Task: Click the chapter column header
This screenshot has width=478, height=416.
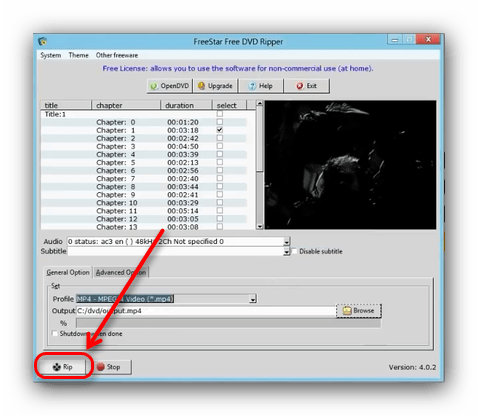Action: [126, 105]
